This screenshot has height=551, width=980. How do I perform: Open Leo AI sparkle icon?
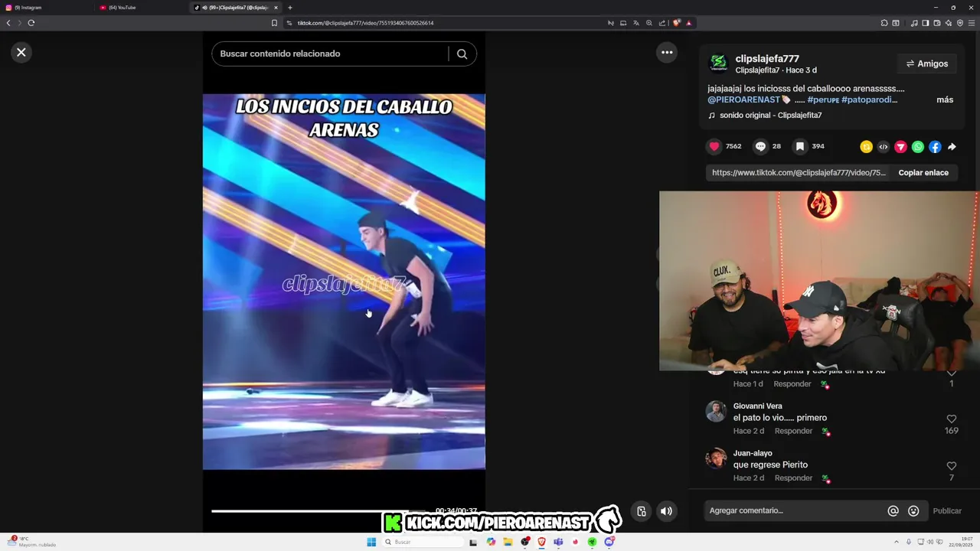click(x=949, y=23)
